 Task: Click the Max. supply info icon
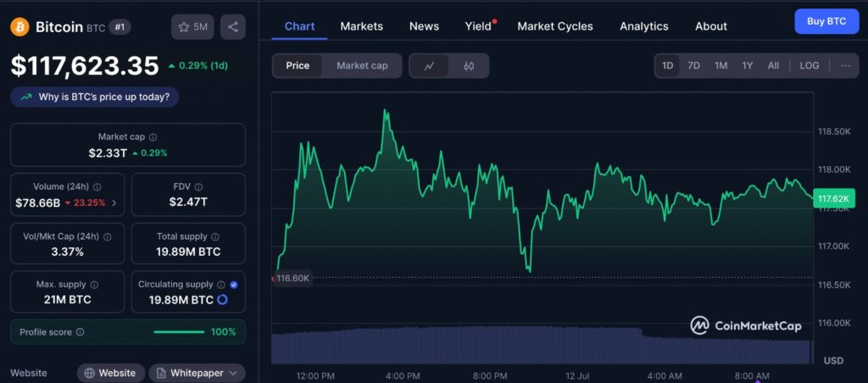pos(94,285)
